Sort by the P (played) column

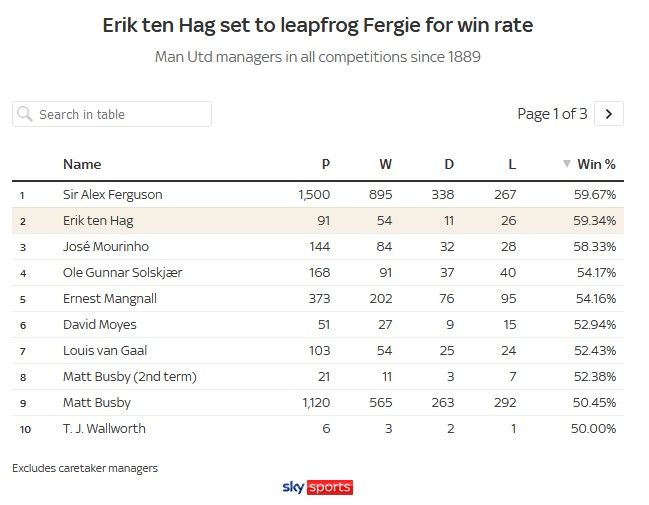pyautogui.click(x=324, y=164)
